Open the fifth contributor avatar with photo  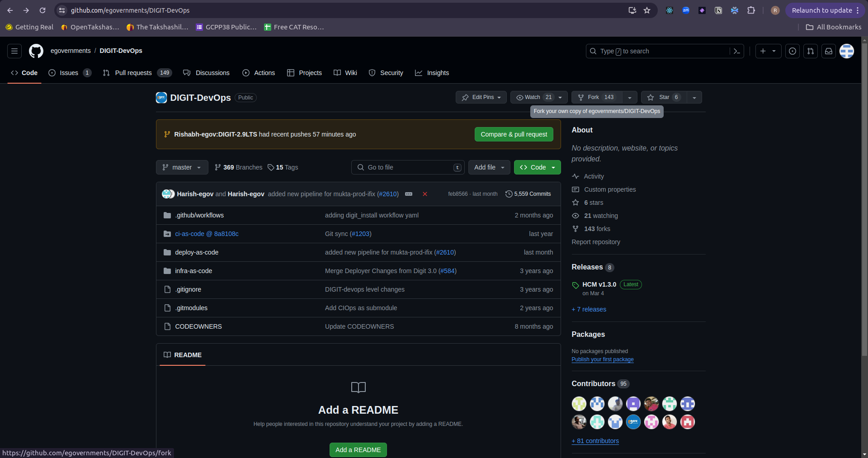651,404
